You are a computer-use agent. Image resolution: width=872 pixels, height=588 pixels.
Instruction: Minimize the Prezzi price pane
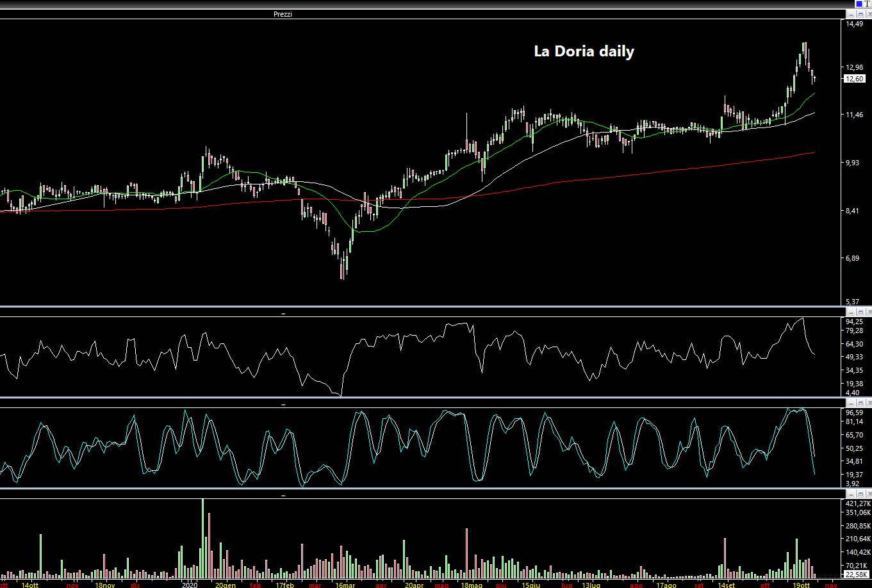(851, 13)
